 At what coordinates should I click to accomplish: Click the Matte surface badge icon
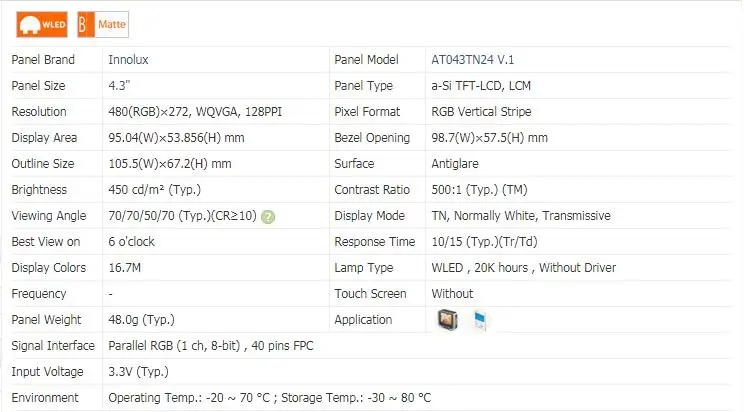[103, 24]
